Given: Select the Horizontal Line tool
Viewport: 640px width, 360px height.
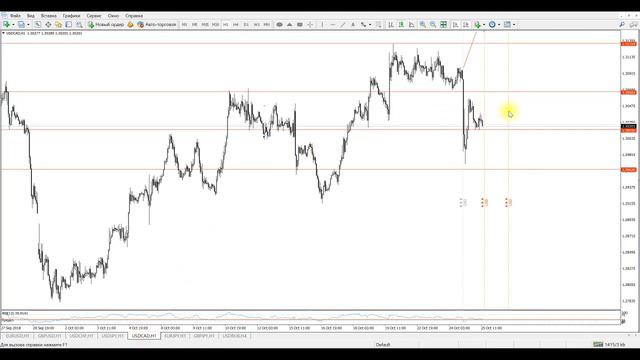Looking at the screenshot, I should [332, 24].
